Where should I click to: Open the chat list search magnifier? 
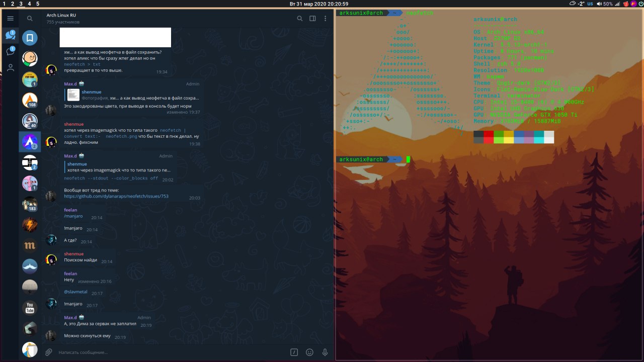point(30,19)
